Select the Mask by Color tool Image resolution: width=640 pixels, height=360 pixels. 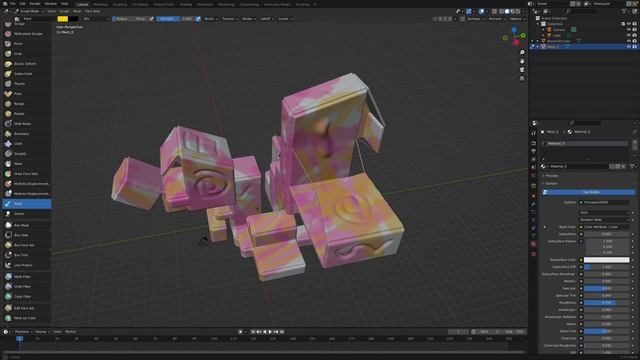27,318
